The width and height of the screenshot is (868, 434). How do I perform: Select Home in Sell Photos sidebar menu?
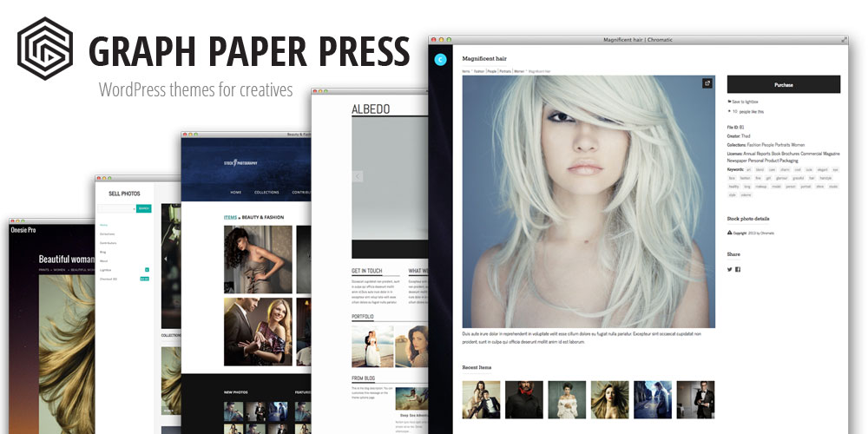coord(103,225)
